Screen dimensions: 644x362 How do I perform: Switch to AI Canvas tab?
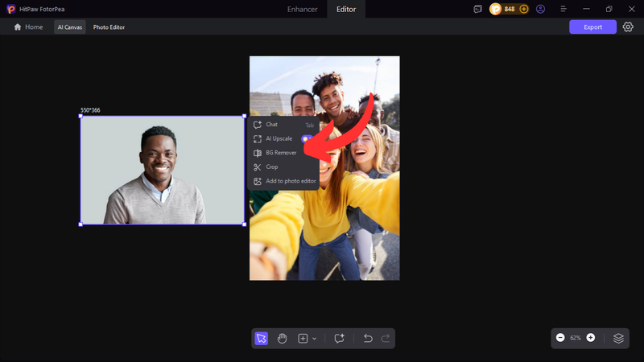click(70, 27)
